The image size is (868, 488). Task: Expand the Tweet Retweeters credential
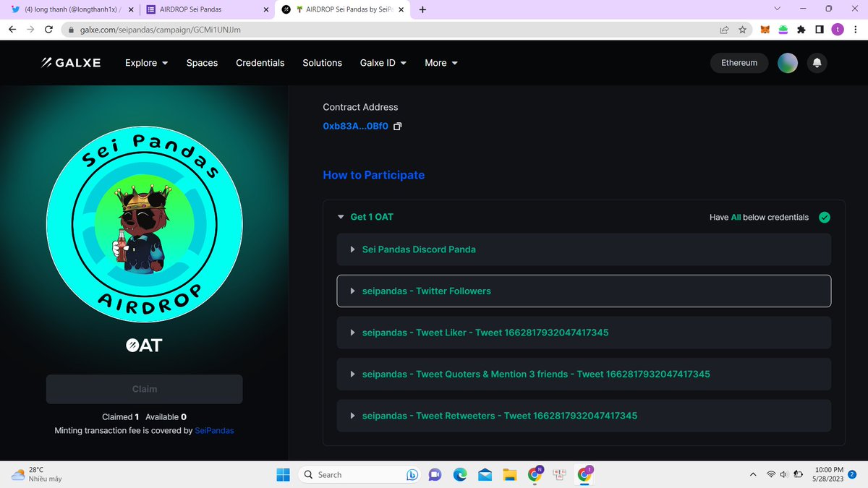tap(584, 416)
